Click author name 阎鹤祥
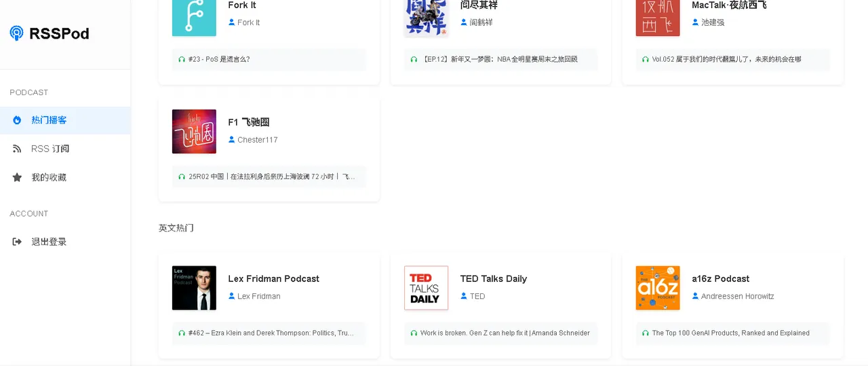The height and width of the screenshot is (366, 868). coord(481,22)
